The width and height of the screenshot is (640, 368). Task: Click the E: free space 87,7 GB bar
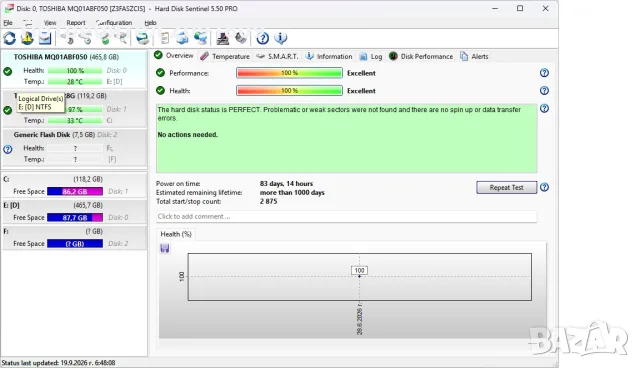click(75, 217)
